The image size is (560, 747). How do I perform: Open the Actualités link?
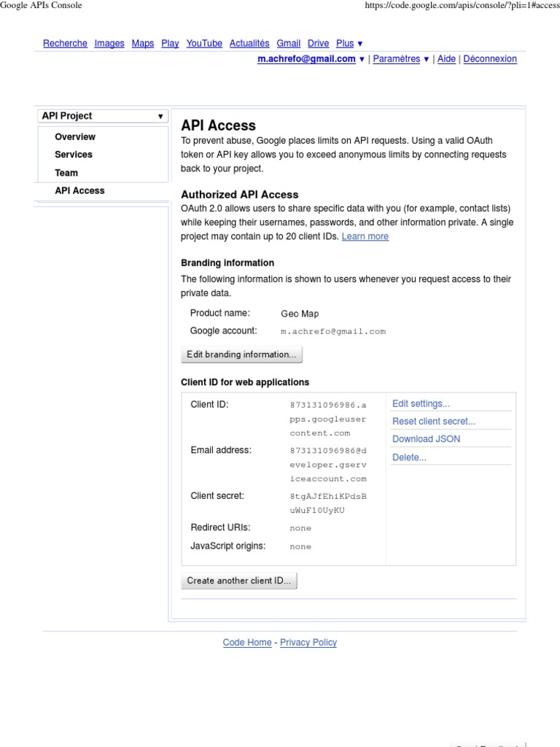pos(249,43)
